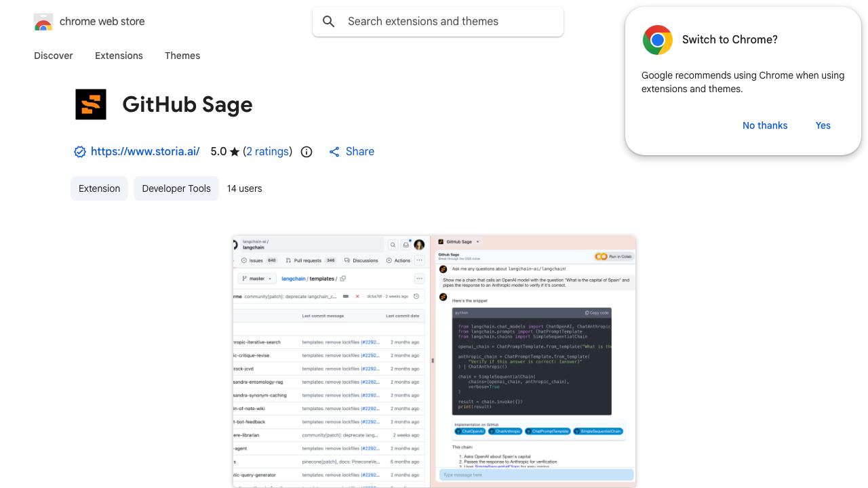Click the Actions tab in the screenshot
This screenshot has width=868, height=488.
tap(399, 260)
